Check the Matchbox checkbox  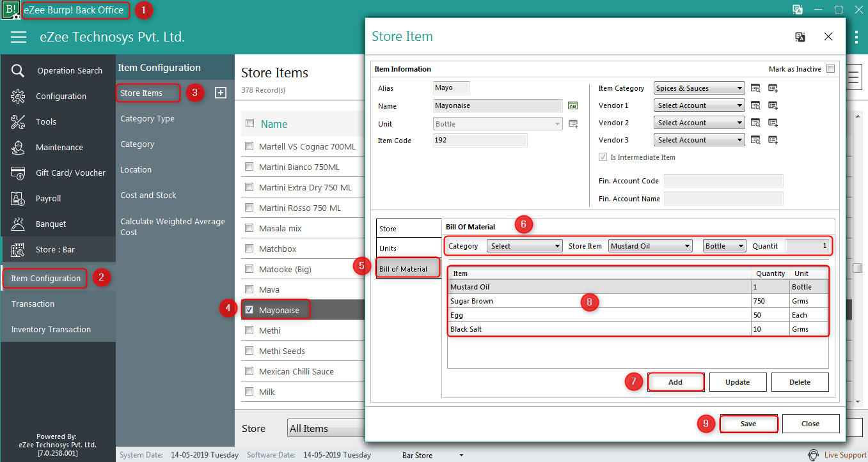point(249,249)
